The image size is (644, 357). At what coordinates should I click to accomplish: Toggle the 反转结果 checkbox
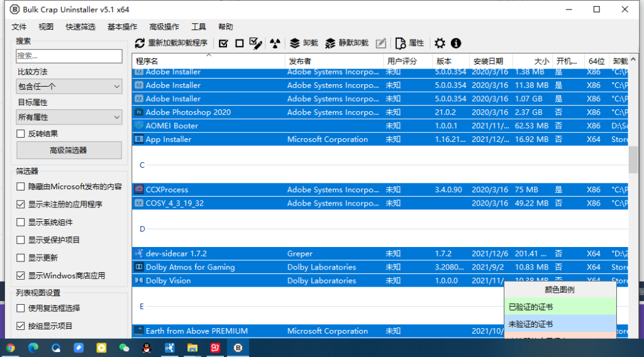coord(21,134)
